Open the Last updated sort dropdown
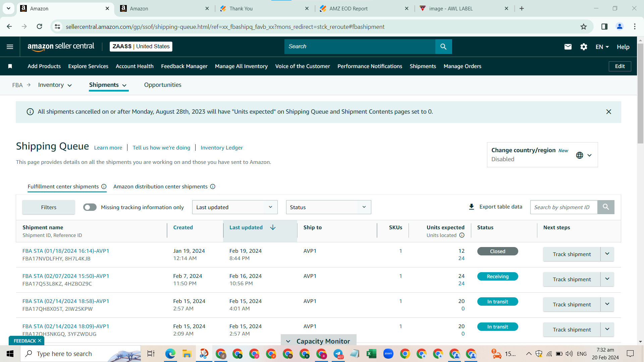The width and height of the screenshot is (644, 362). tap(235, 207)
